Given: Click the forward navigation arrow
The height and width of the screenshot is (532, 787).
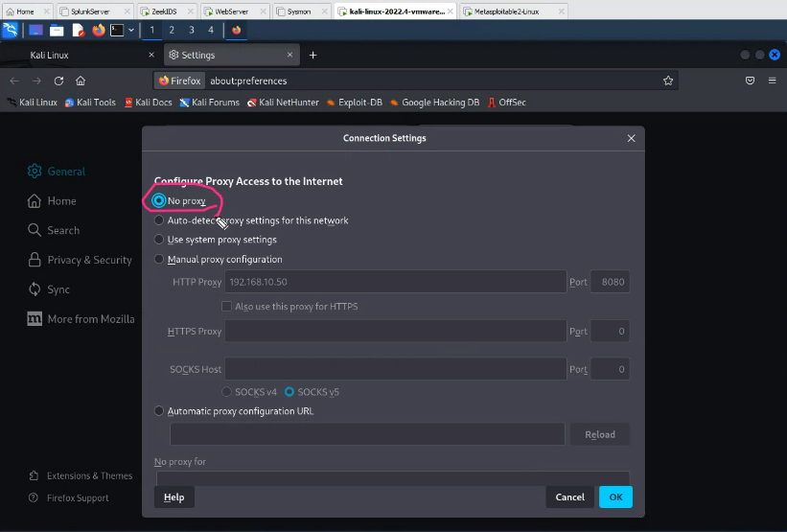Looking at the screenshot, I should coord(36,81).
